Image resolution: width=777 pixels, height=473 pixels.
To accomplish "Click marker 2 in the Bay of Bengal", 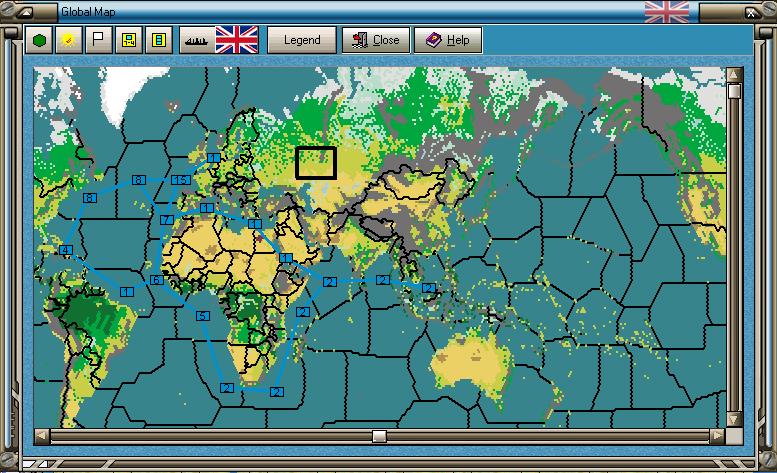I will pos(383,280).
